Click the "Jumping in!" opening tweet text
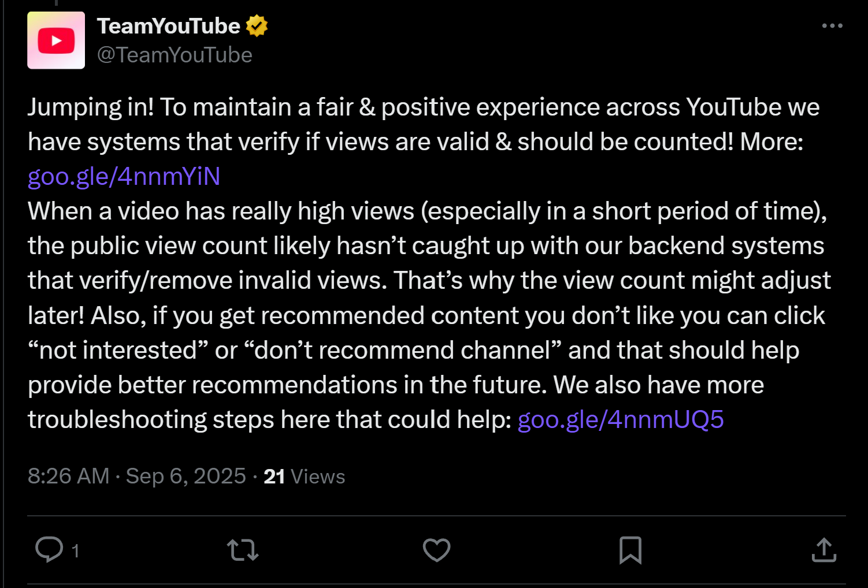 (91, 107)
